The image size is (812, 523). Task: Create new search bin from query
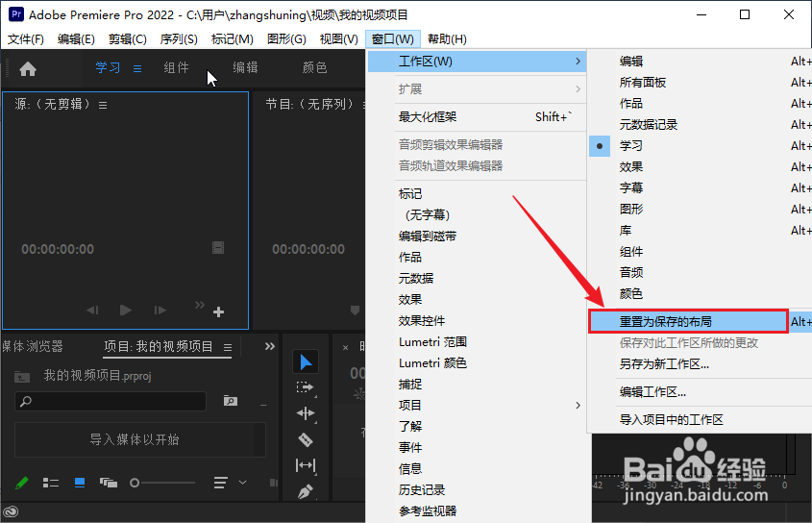(x=231, y=401)
